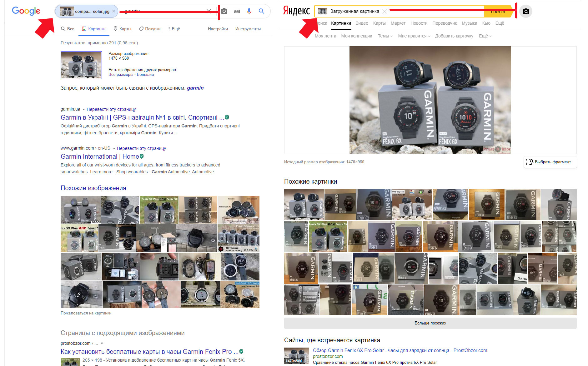Open Google search by image camera icon
Screen dimensions: 588x366
[x=224, y=11]
